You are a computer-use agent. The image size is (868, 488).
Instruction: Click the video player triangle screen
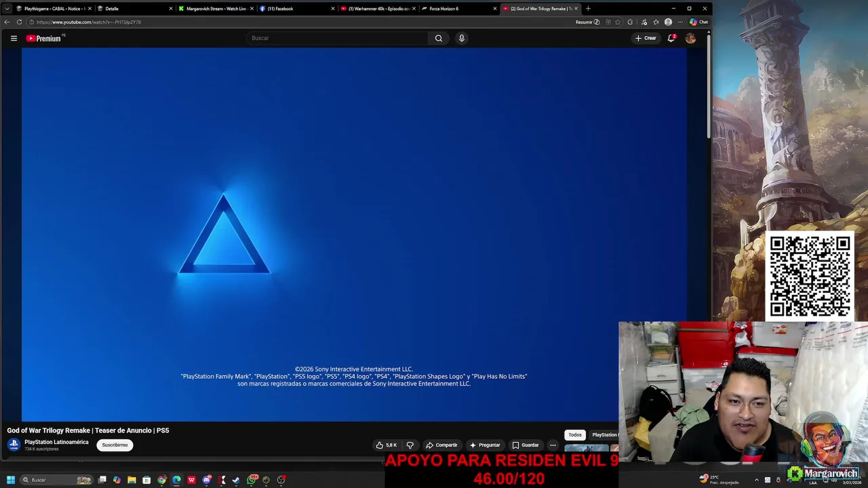(354, 234)
